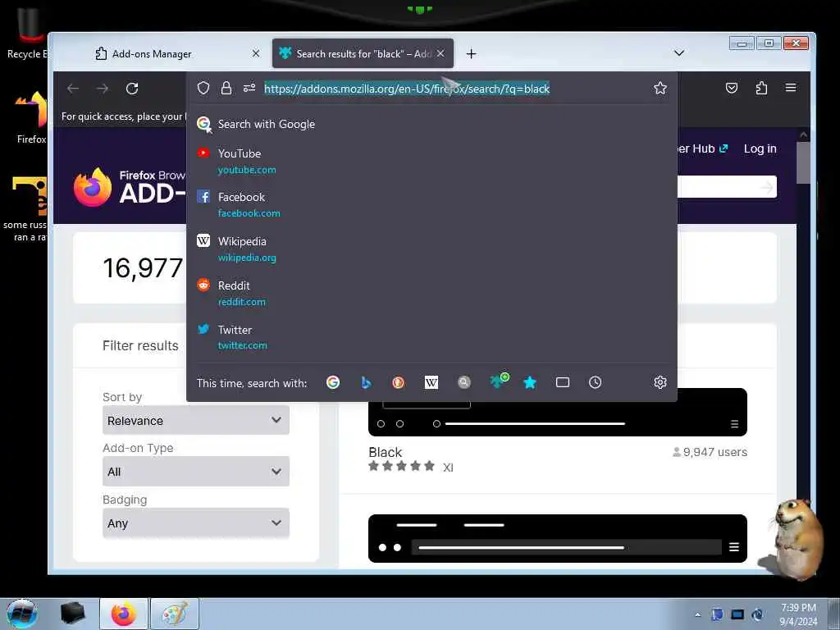Open the Windows Start button

tap(22, 614)
